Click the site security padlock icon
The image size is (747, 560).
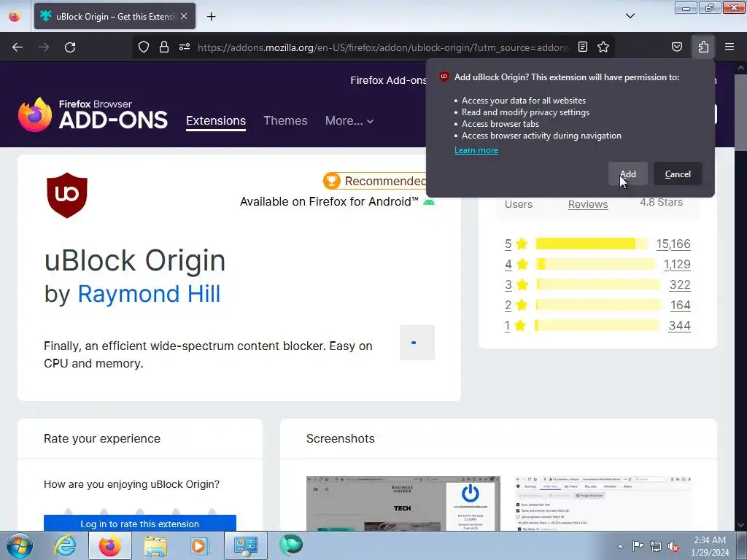[164, 47]
